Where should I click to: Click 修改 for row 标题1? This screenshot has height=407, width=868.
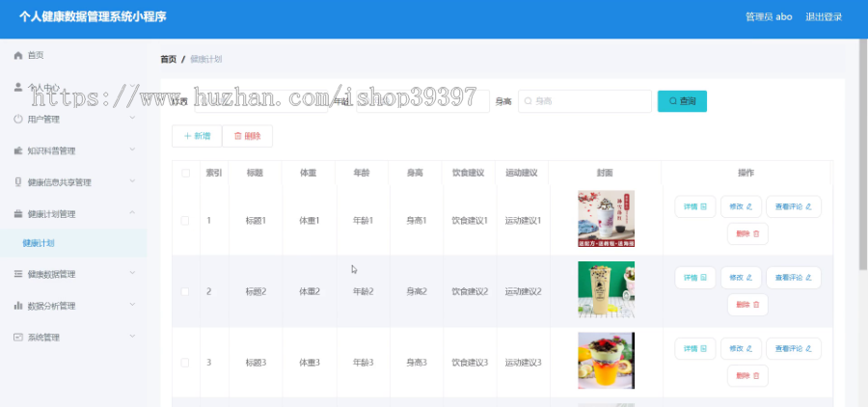click(x=742, y=206)
